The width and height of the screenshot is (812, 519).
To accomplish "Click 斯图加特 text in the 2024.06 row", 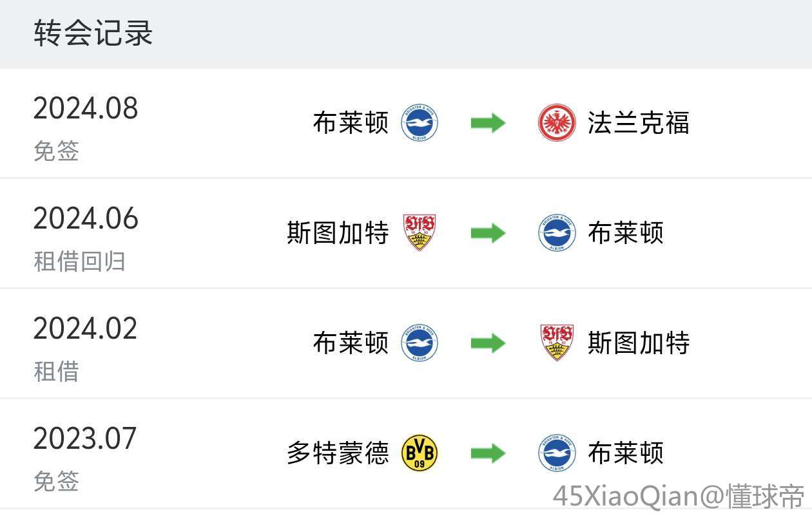I will click(x=338, y=232).
